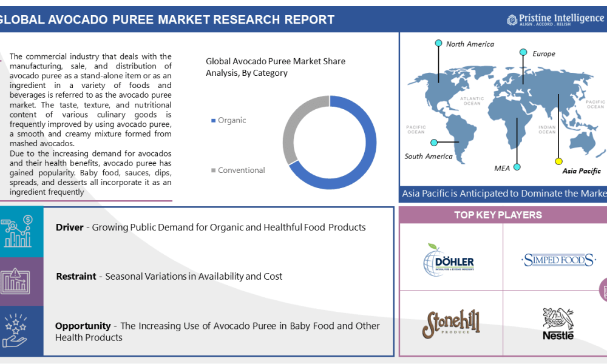Click the Restraint statement text

(x=169, y=277)
